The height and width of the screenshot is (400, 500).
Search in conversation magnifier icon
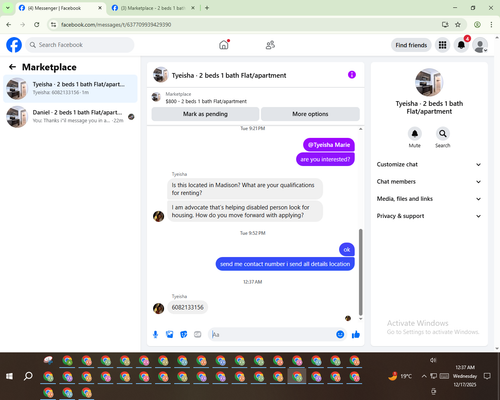(x=443, y=134)
